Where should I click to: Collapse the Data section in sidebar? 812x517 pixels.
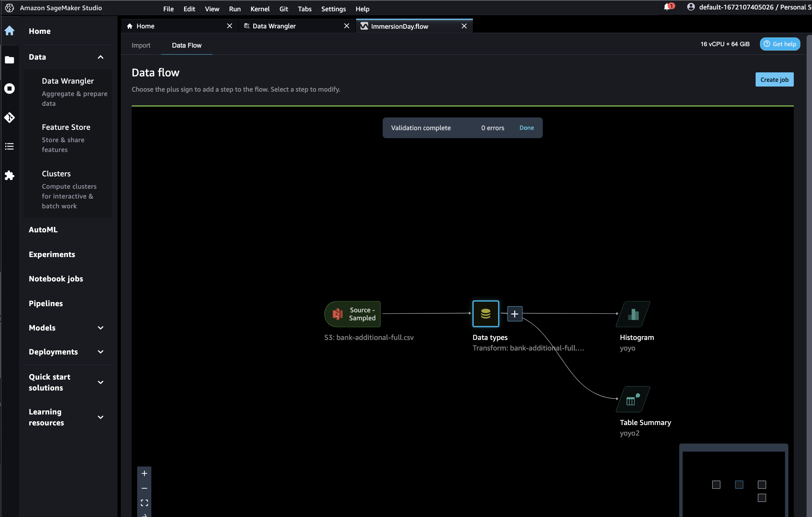tap(101, 57)
